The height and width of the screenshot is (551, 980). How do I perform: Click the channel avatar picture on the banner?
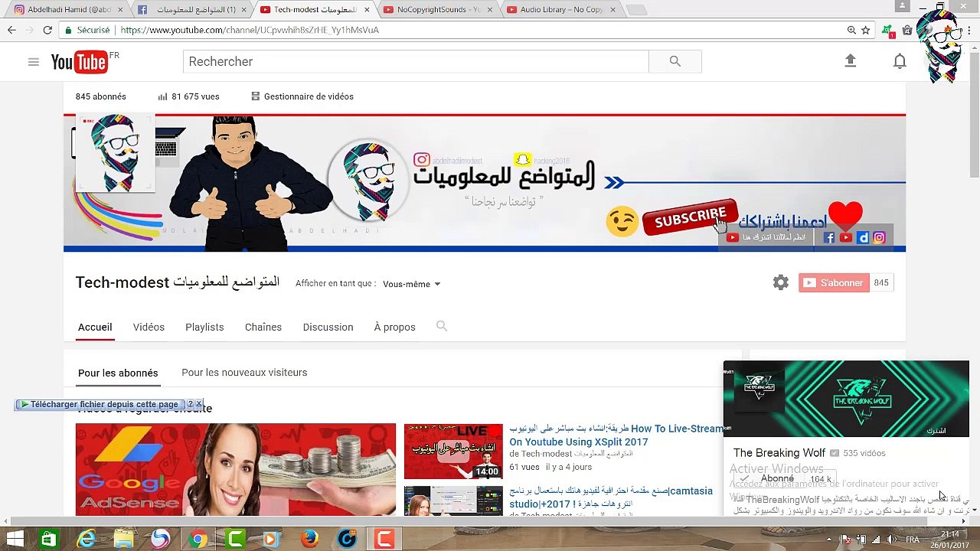point(116,152)
